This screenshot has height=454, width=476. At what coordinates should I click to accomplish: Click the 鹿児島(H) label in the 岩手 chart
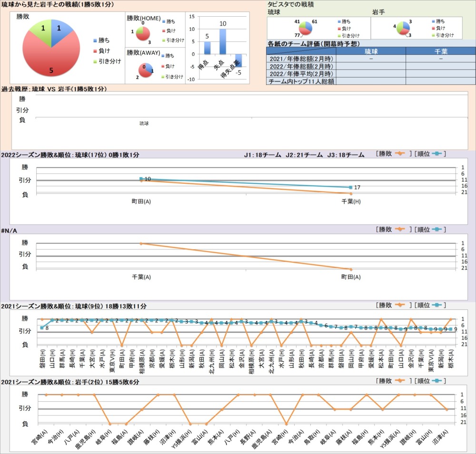pyautogui.click(x=86, y=439)
